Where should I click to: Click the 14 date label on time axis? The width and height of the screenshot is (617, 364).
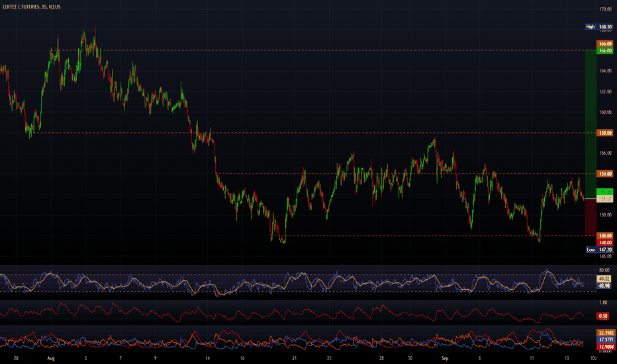207,358
